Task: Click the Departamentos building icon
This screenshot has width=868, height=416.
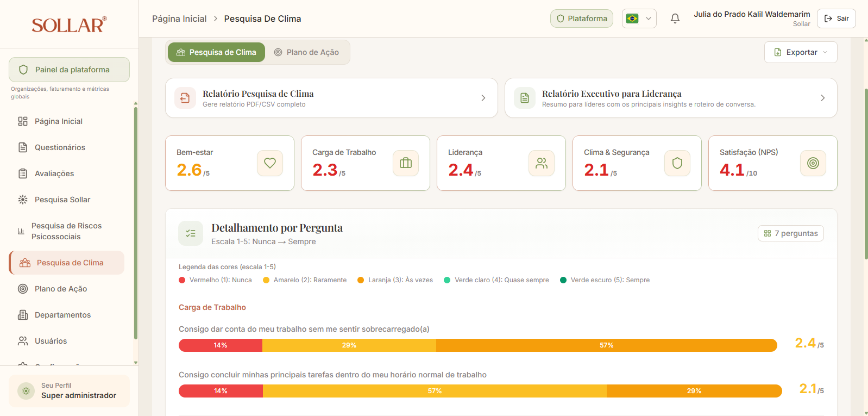Action: click(23, 315)
